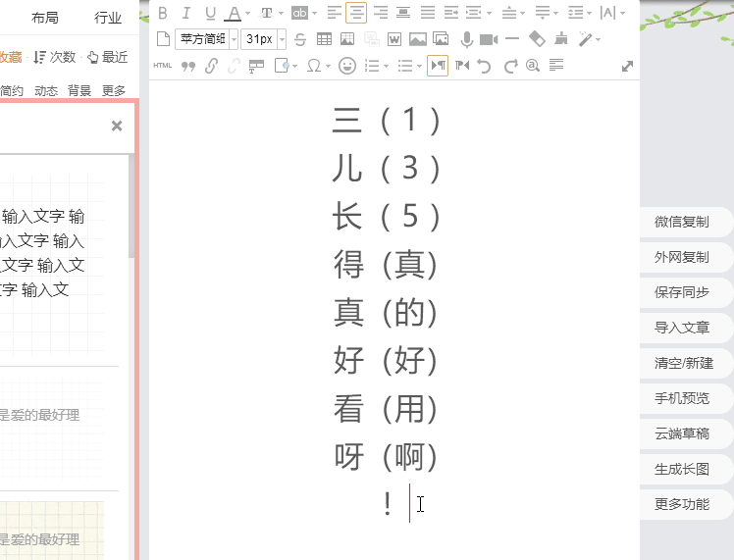
Task: Apply text highlight background color (ab icon)
Action: tap(299, 13)
